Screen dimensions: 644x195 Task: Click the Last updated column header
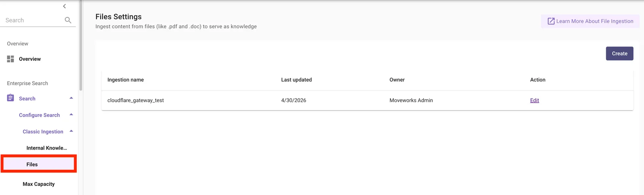(296, 80)
